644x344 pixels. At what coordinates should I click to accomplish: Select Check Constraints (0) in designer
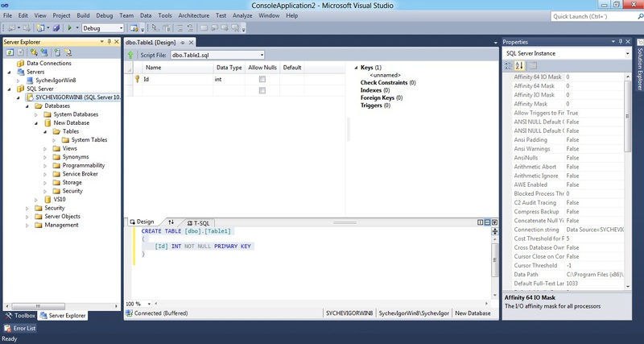388,83
